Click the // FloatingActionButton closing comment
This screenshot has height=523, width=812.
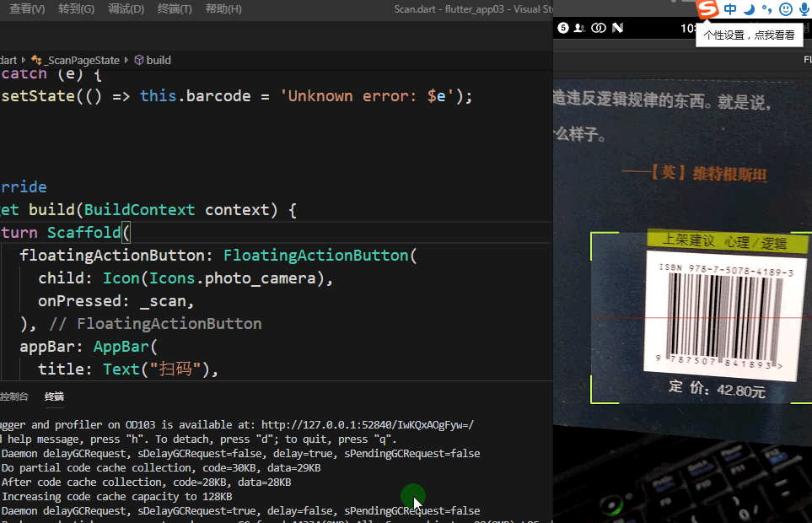pos(155,324)
